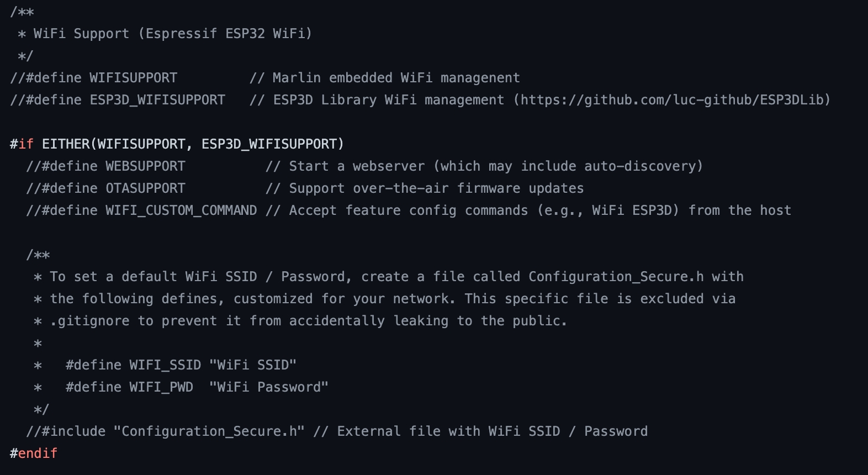The width and height of the screenshot is (868, 475).
Task: Click the WIFI_PWD define name
Action: coord(161,387)
